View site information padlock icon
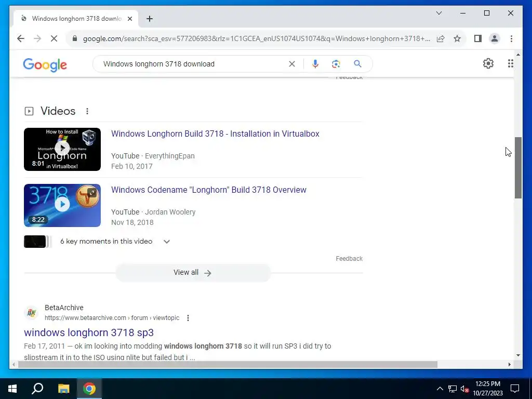Image resolution: width=532 pixels, height=399 pixels. pos(75,38)
